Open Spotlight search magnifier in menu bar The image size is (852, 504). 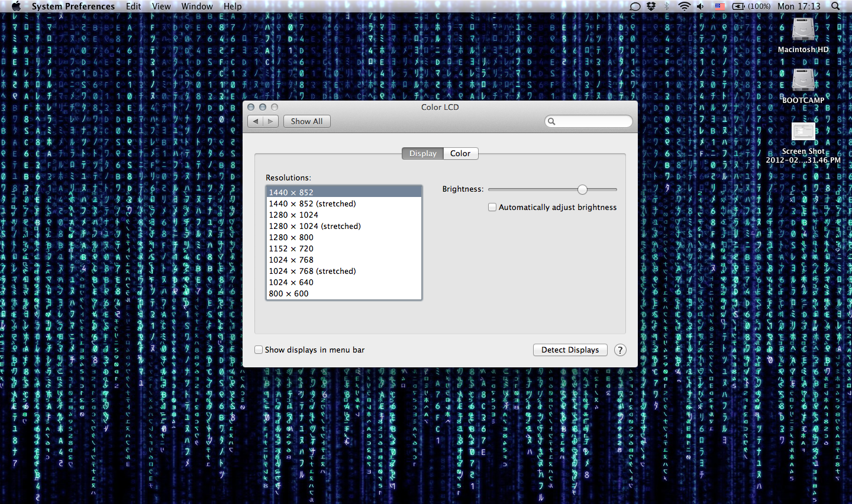(x=835, y=6)
